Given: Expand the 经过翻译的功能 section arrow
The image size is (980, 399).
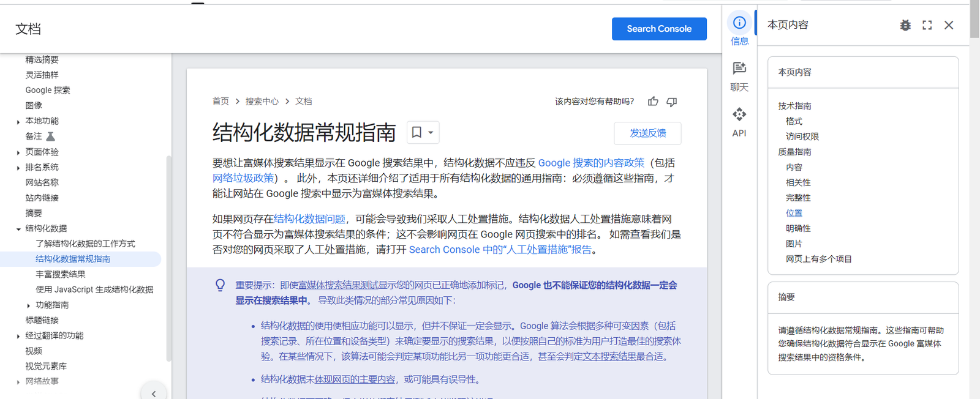Looking at the screenshot, I should coord(18,336).
